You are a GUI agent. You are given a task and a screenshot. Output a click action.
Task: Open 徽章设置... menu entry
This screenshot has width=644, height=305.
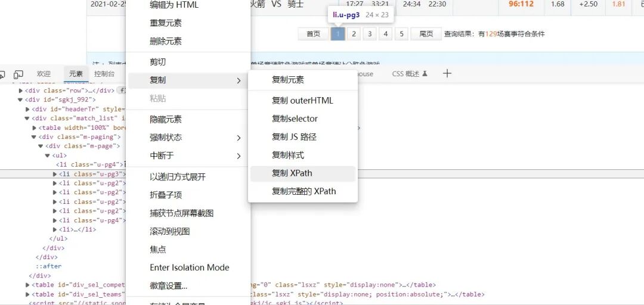click(x=168, y=285)
